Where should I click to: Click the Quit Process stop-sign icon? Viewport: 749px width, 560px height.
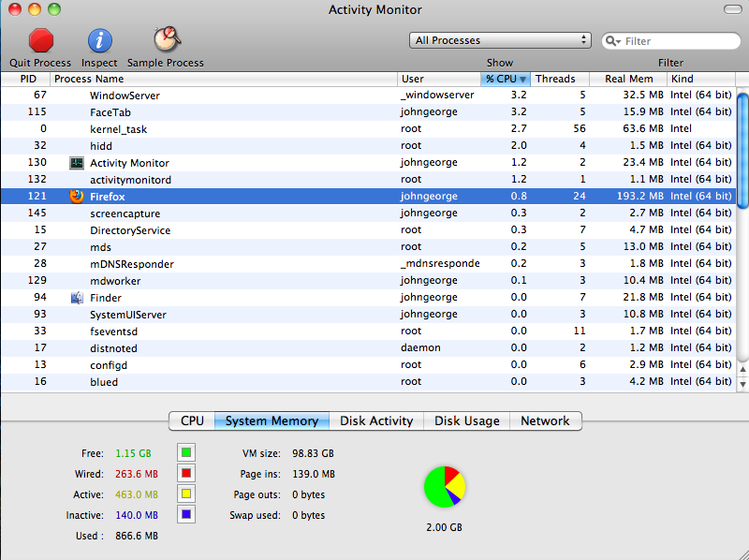tap(40, 40)
